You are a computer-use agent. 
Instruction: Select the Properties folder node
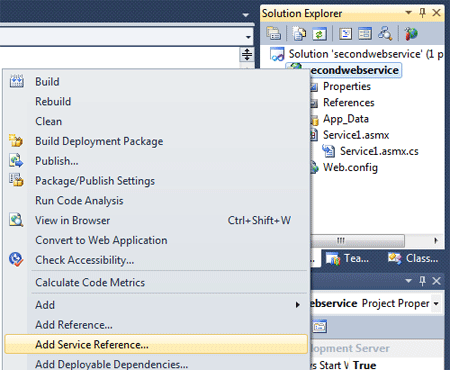point(347,86)
